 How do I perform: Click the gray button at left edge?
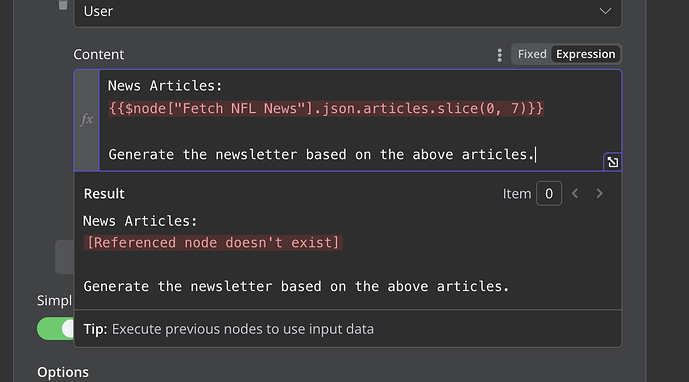[64, 257]
